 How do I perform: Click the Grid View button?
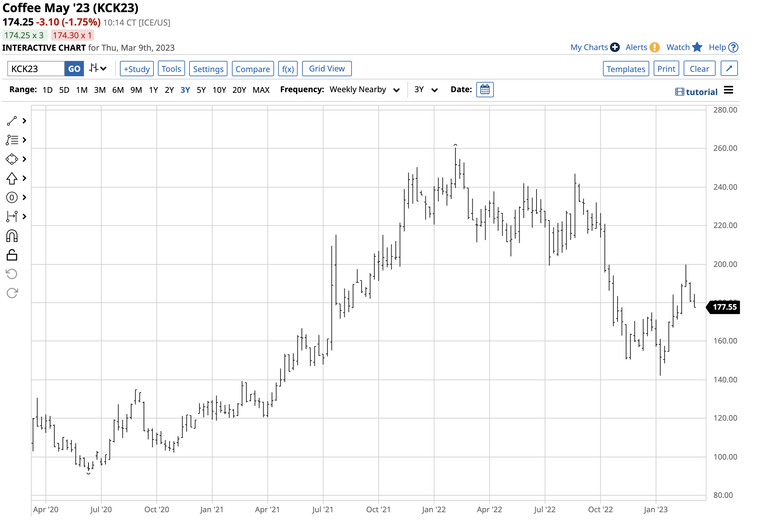pyautogui.click(x=326, y=69)
